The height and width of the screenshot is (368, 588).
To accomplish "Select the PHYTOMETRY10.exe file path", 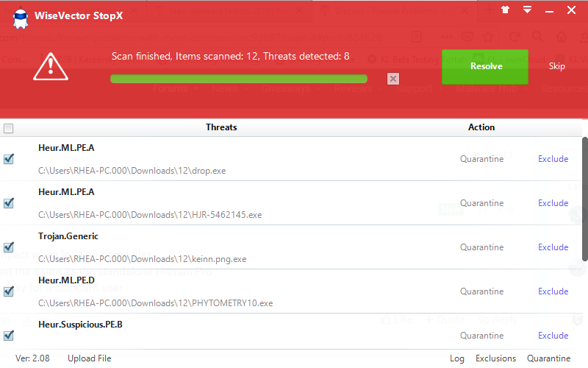I will tap(155, 303).
